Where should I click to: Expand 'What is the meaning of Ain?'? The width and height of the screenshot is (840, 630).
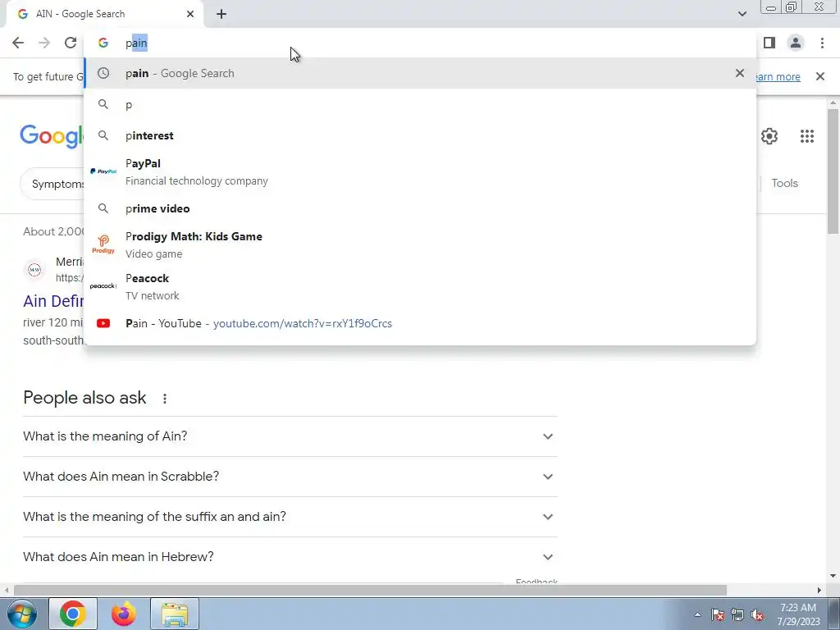[290, 436]
